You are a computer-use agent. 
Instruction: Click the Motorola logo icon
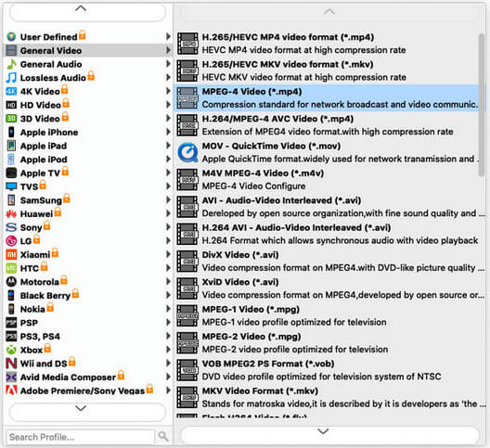(11, 282)
